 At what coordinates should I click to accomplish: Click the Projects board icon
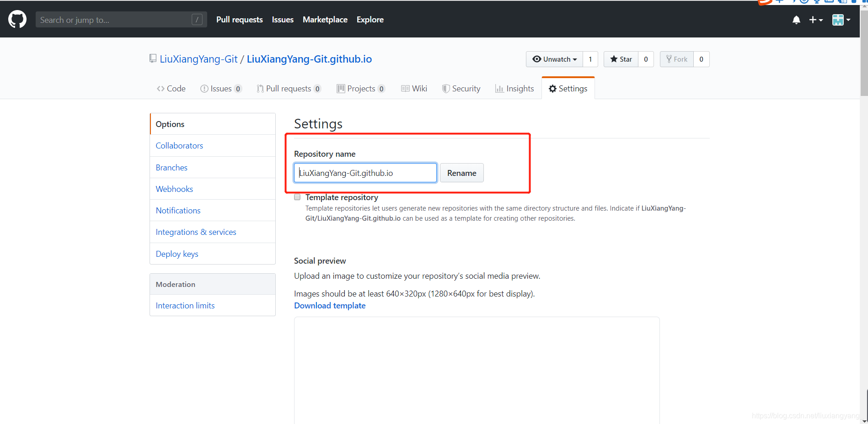click(x=341, y=89)
